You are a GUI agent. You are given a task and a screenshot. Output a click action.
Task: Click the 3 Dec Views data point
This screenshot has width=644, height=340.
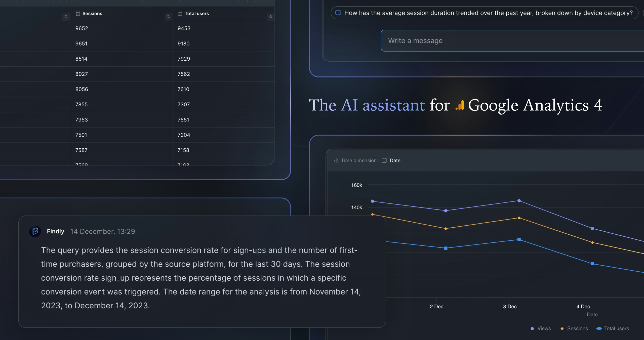519,201
